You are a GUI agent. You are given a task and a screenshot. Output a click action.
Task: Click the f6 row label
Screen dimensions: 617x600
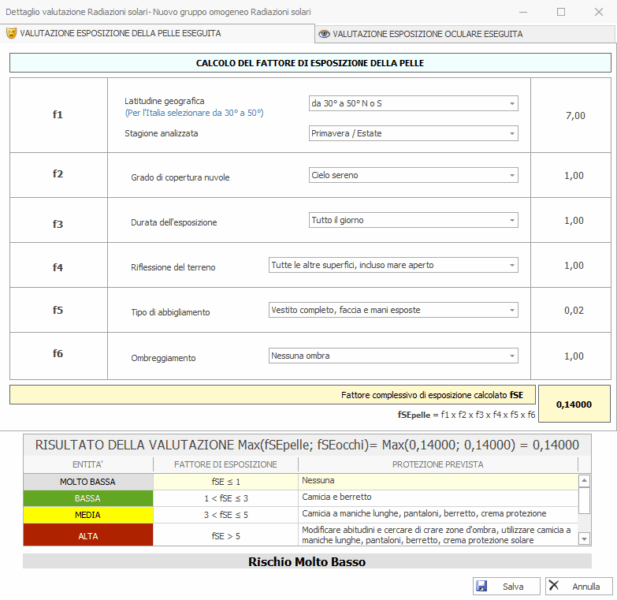(58, 353)
